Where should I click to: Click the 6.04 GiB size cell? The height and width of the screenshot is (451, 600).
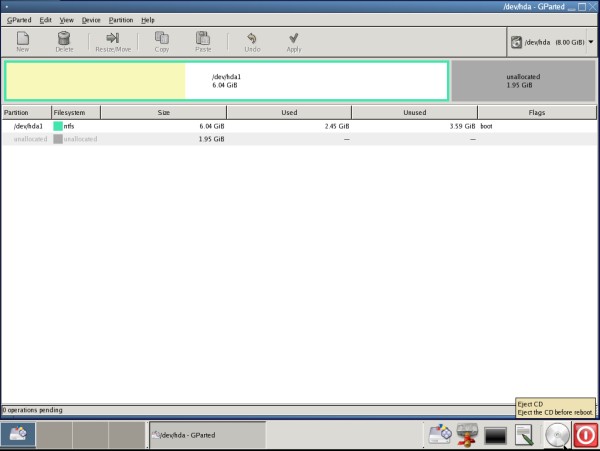(x=212, y=126)
